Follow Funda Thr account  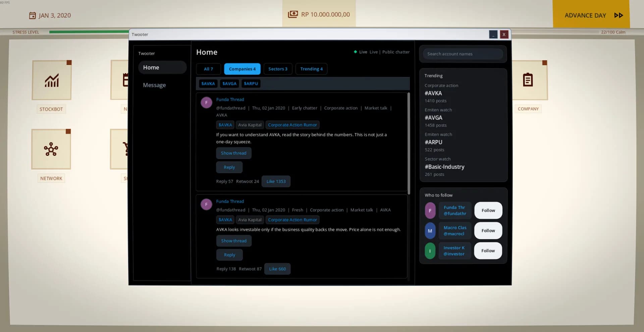point(488,210)
